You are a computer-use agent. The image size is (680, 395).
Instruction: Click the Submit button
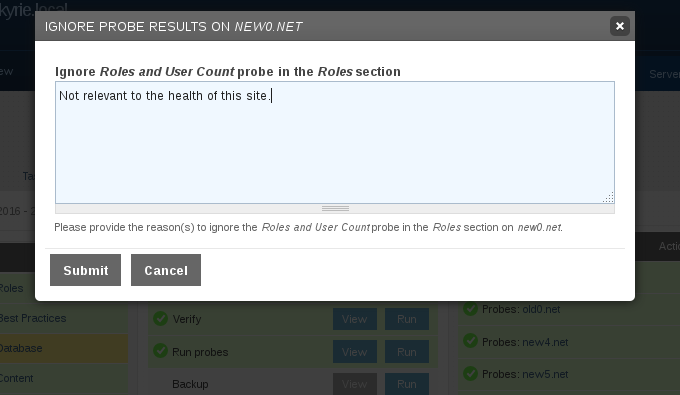[85, 270]
